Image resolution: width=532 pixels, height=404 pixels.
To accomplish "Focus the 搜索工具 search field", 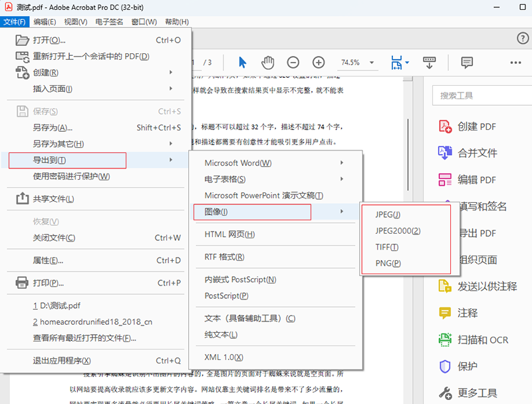I will (482, 95).
